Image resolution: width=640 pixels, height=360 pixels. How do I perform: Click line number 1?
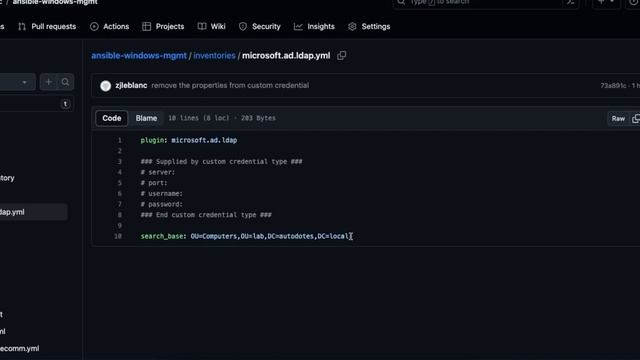pos(120,140)
